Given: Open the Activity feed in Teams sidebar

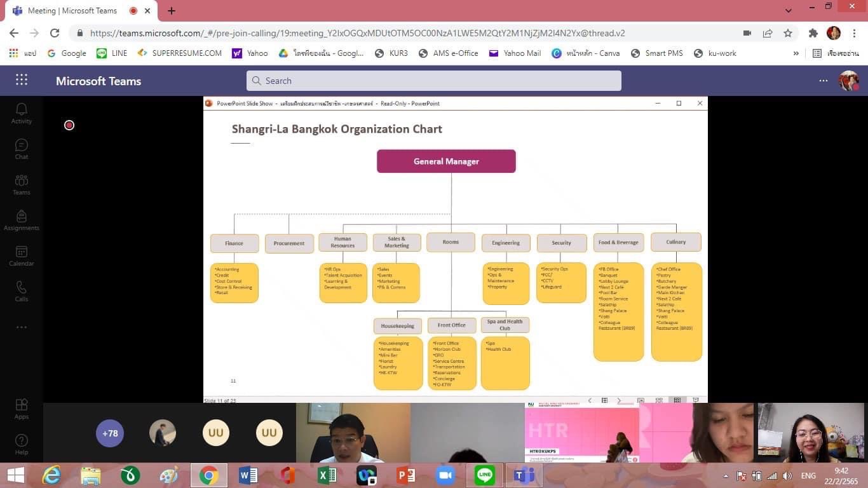Looking at the screenshot, I should coord(21,113).
